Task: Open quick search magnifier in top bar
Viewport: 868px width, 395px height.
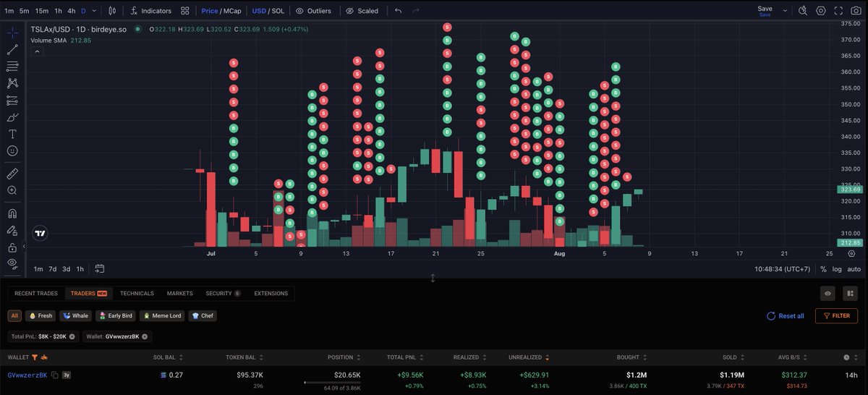Action: coord(803,11)
